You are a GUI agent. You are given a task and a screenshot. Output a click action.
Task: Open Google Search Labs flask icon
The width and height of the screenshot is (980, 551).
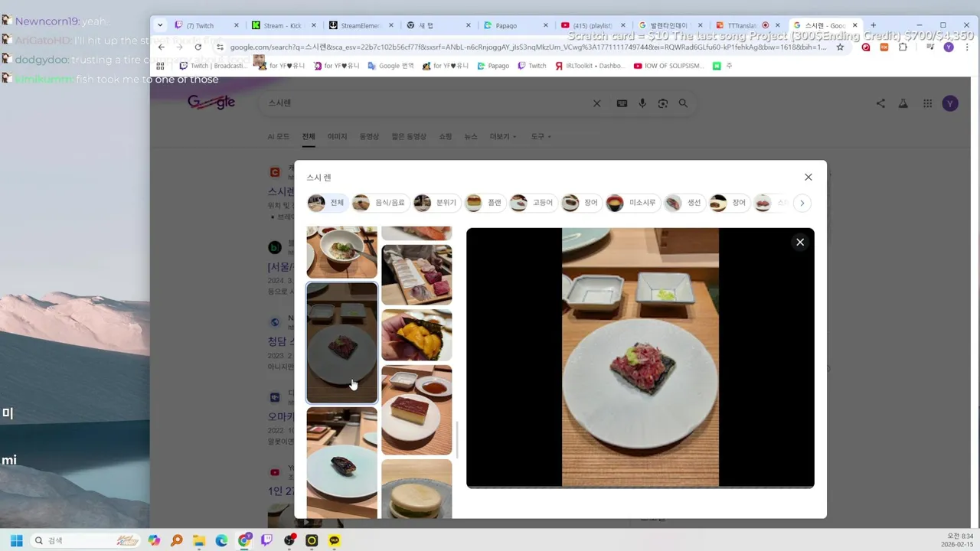click(x=903, y=103)
